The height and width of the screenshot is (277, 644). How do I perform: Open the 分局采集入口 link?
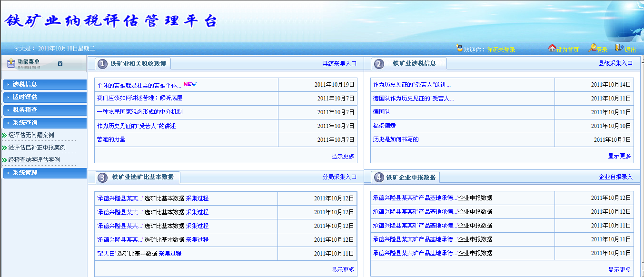pos(339,177)
